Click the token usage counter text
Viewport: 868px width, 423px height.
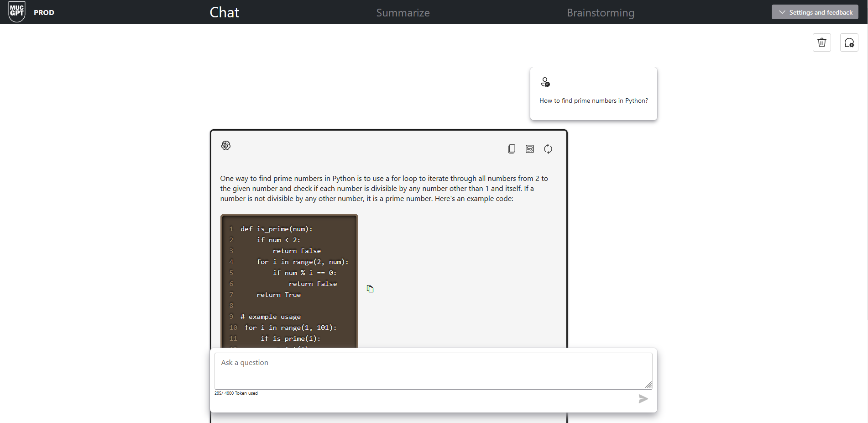coord(236,393)
